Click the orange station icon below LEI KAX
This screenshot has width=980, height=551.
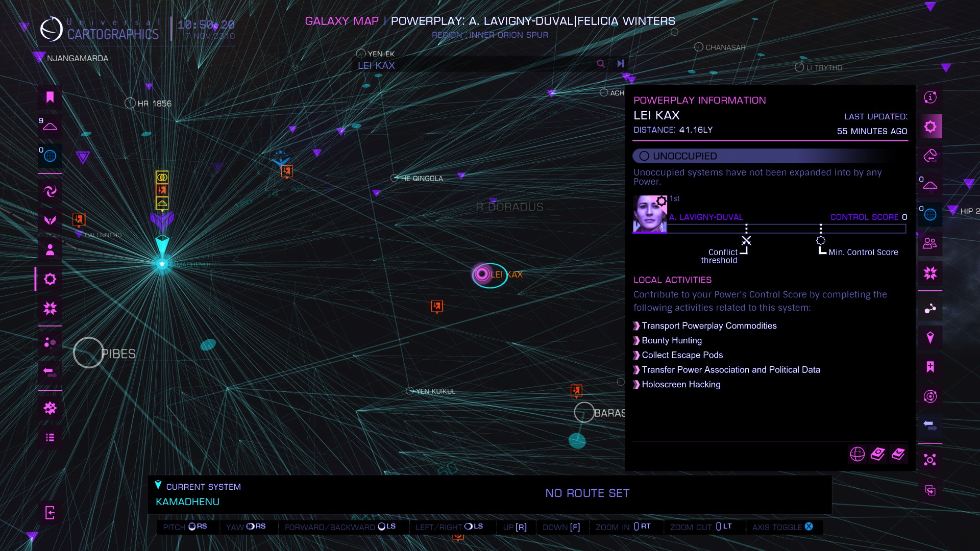click(x=437, y=306)
